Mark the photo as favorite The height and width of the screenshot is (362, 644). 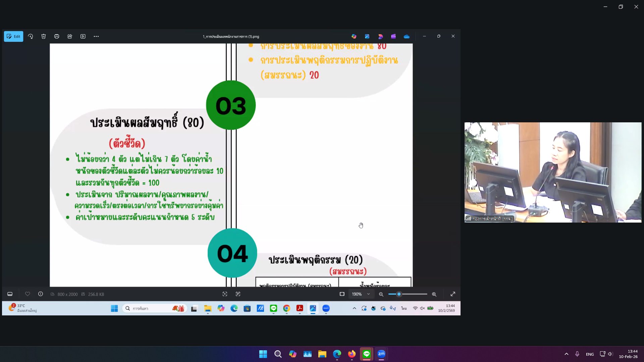coord(28,294)
